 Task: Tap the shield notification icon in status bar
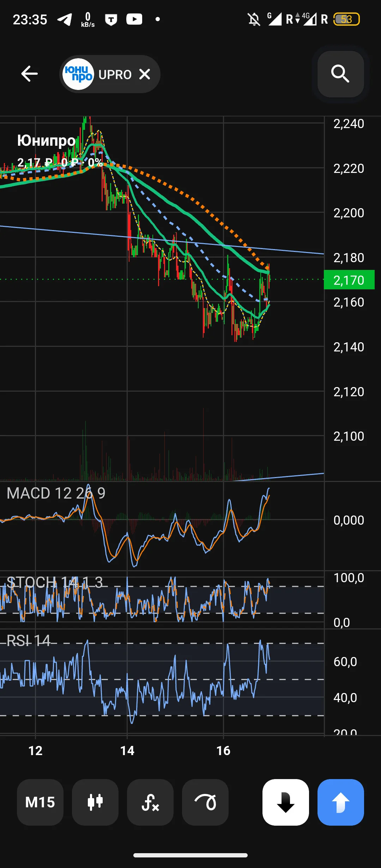pyautogui.click(x=111, y=19)
